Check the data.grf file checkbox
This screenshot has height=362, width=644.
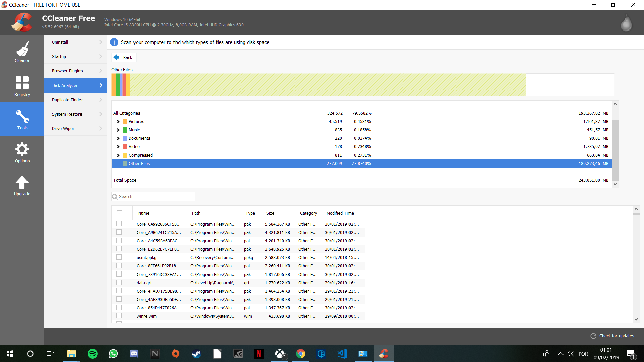119,283
